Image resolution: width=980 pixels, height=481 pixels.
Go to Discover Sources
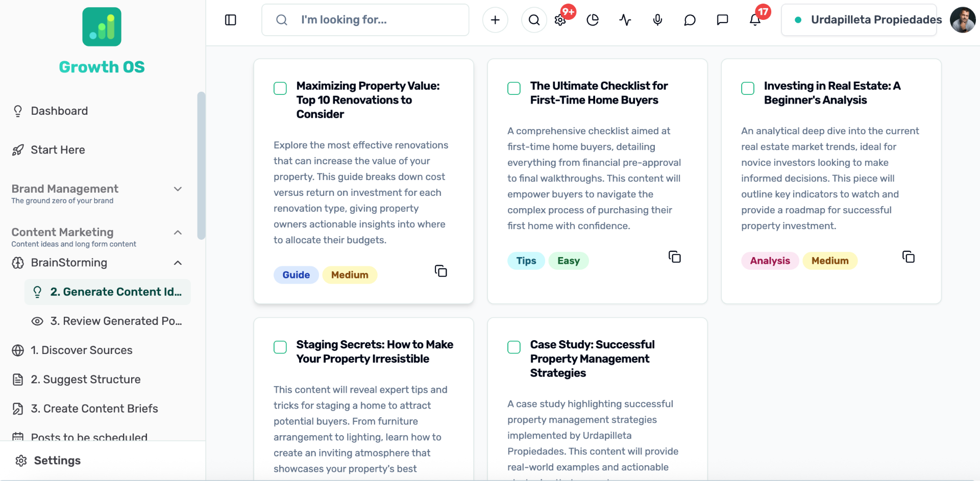(x=82, y=350)
